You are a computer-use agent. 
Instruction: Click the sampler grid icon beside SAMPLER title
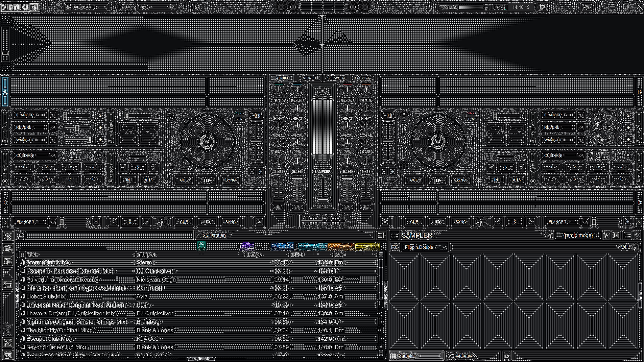coord(394,236)
